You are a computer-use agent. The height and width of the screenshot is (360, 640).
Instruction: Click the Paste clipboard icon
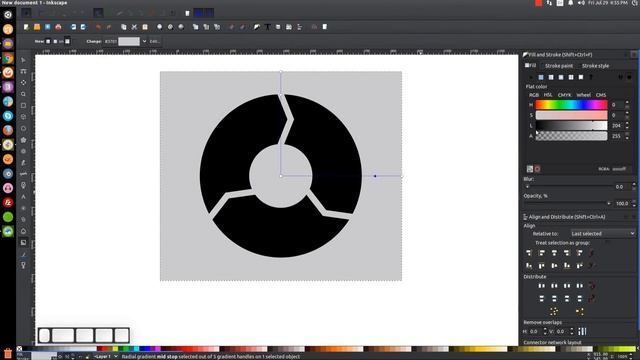point(145,27)
